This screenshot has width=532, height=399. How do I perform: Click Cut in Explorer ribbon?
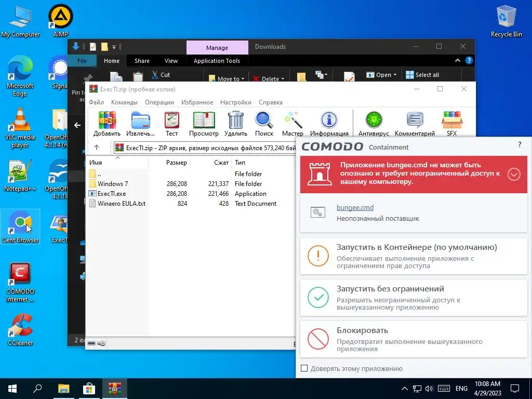pos(161,75)
